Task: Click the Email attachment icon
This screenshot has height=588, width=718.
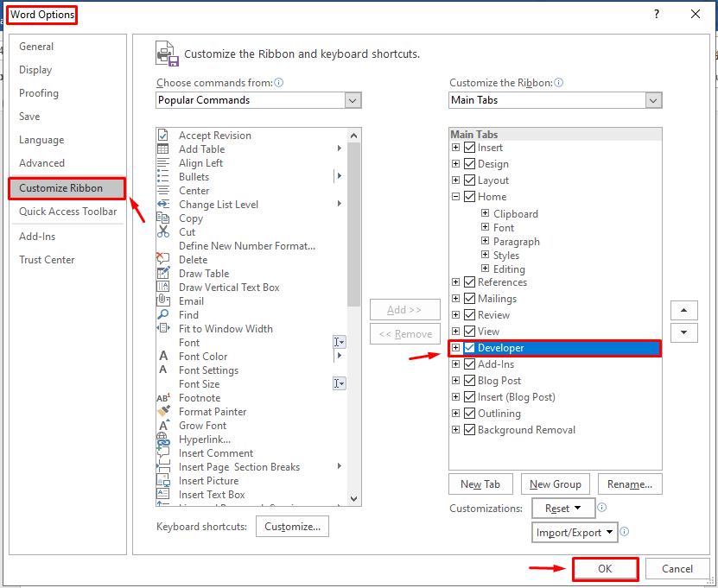Action: click(x=162, y=300)
